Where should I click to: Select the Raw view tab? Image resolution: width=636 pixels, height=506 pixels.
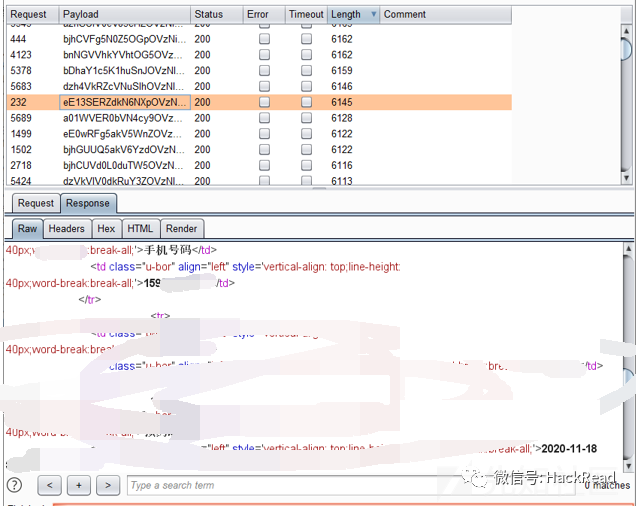27,228
